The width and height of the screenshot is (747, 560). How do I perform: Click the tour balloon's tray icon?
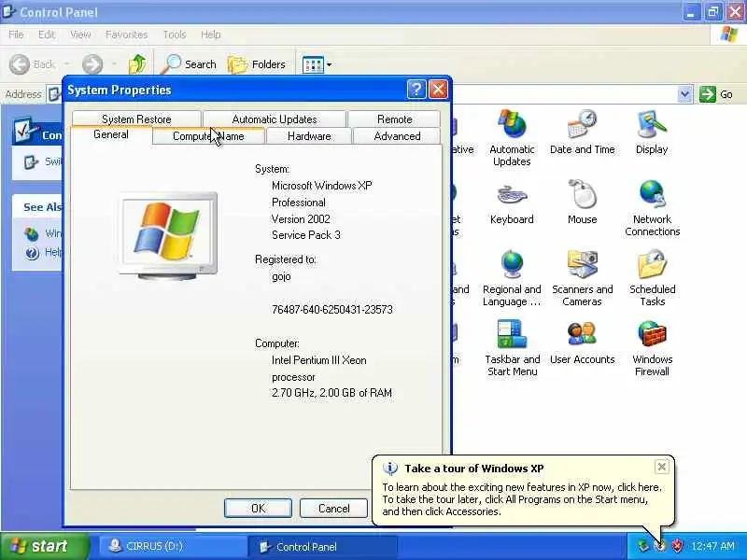pyautogui.click(x=660, y=546)
